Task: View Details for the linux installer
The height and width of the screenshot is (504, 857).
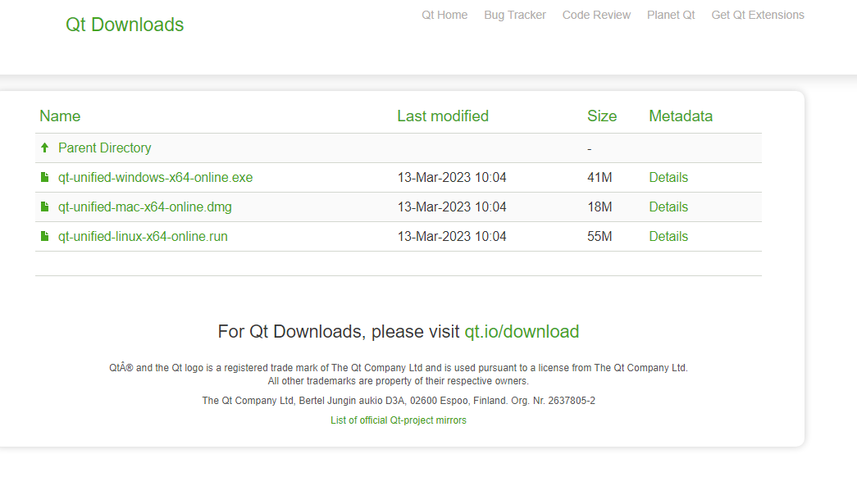Action: point(668,237)
